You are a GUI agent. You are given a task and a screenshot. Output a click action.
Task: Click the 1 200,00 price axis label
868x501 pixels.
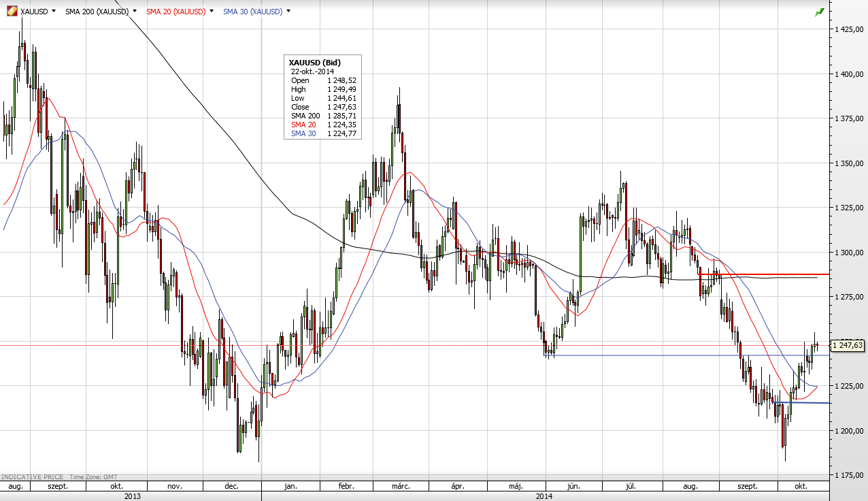850,431
